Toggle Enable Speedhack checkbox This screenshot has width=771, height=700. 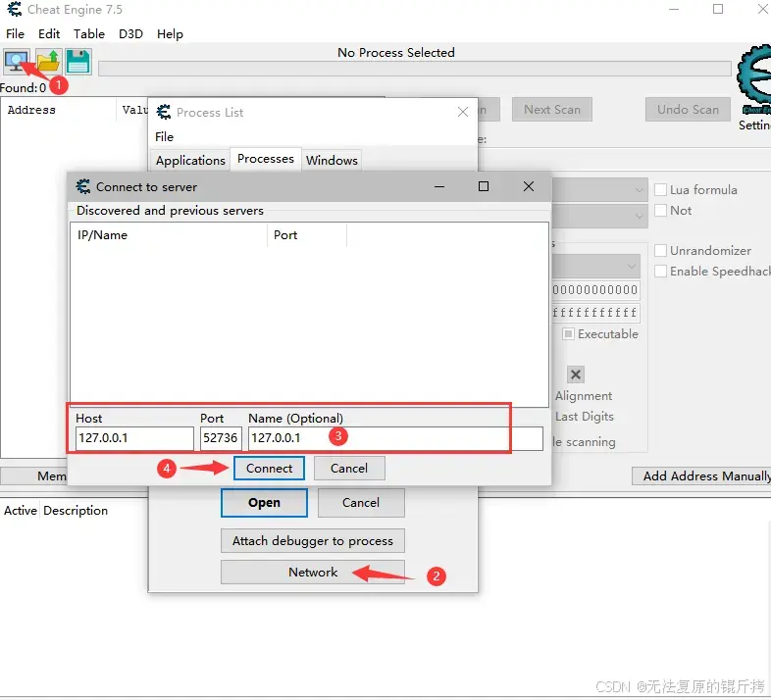click(661, 272)
